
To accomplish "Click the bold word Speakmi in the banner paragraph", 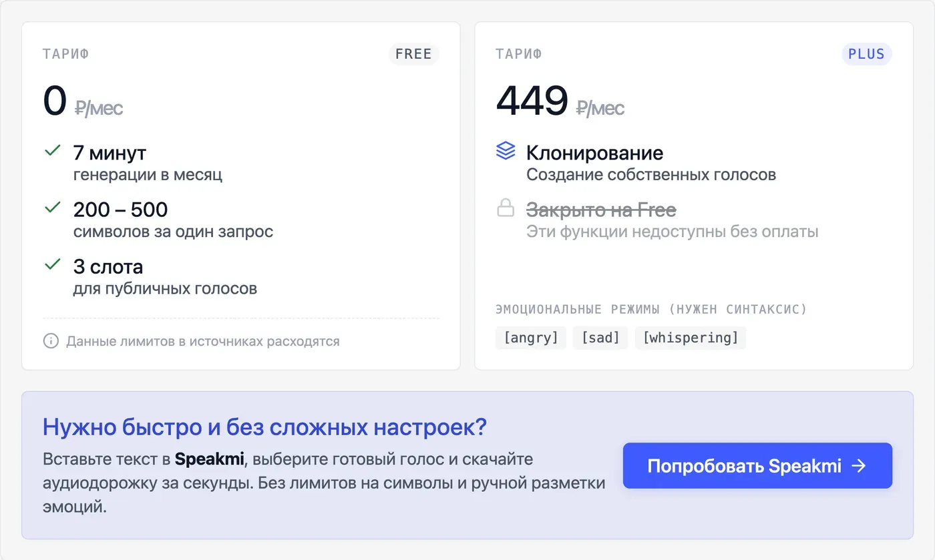I will click(x=209, y=460).
